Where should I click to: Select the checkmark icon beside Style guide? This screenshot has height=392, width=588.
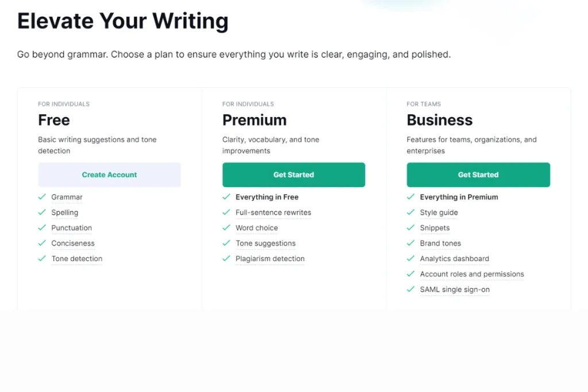click(x=411, y=212)
